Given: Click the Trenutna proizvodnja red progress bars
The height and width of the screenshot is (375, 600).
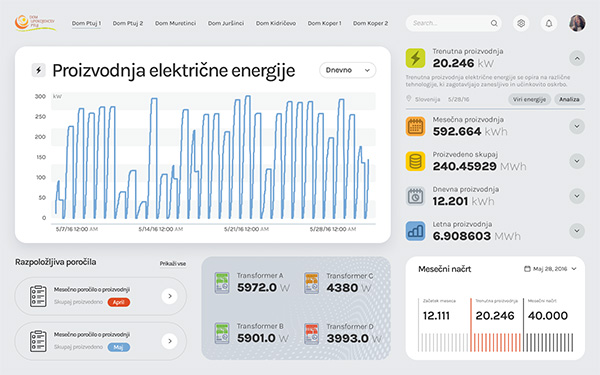Looking at the screenshot, I should pyautogui.click(x=496, y=342).
